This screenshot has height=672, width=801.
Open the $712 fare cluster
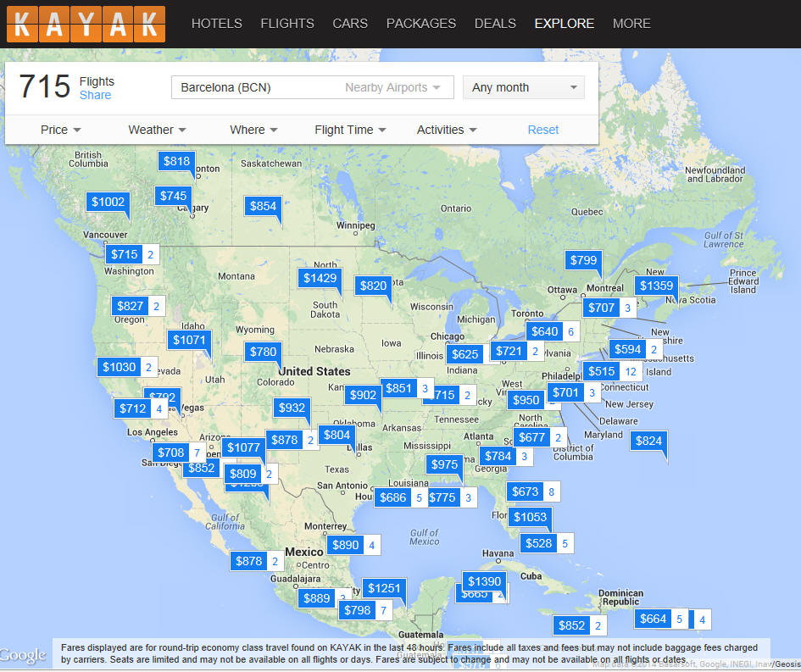141,408
